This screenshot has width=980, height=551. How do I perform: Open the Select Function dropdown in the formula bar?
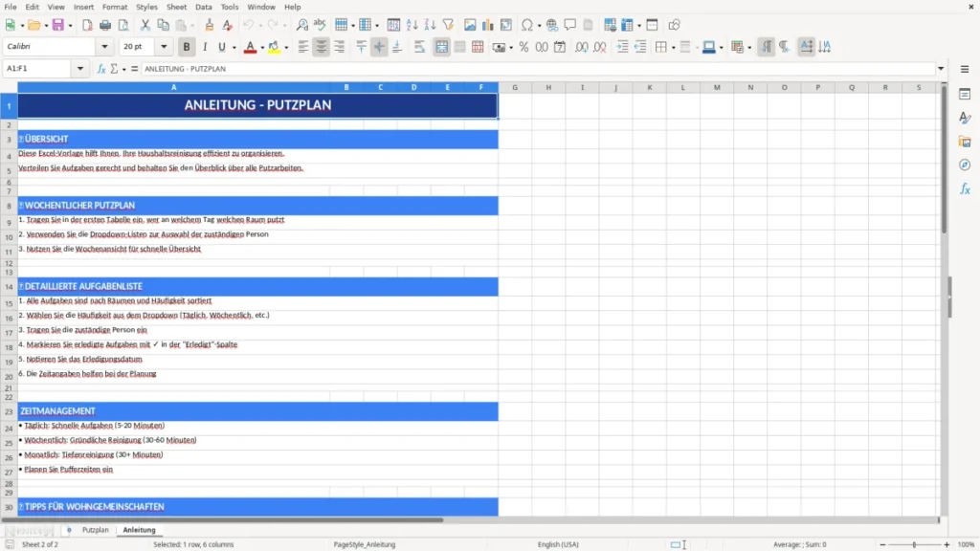pos(123,69)
